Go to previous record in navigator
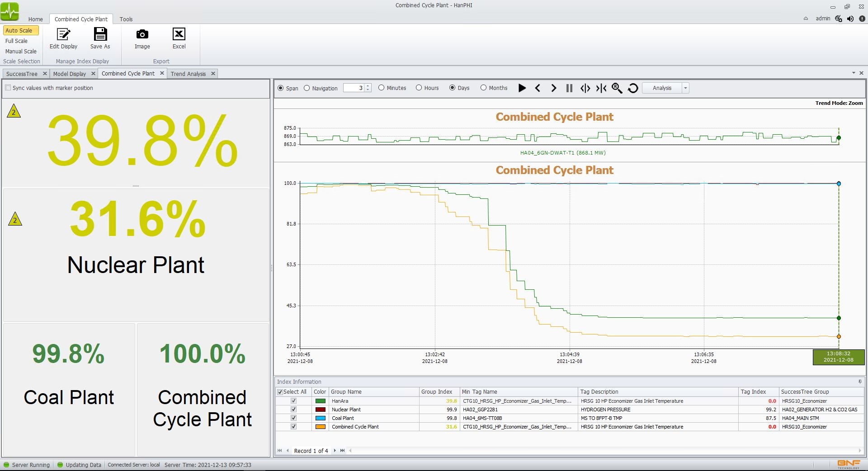This screenshot has width=868, height=471. [x=288, y=450]
